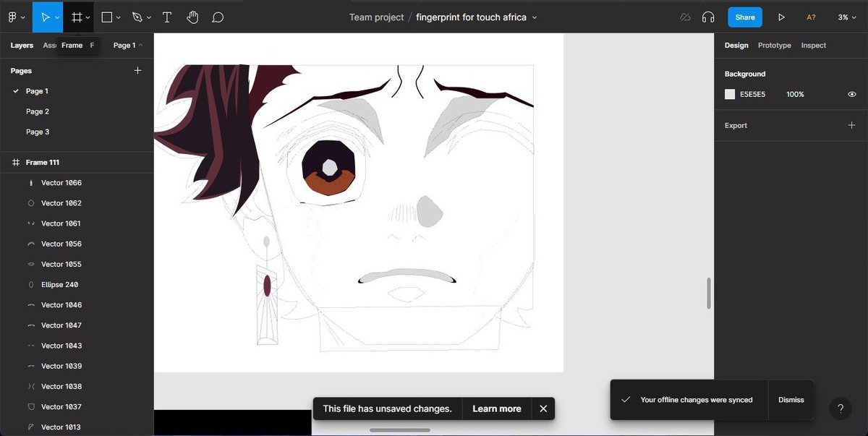This screenshot has width=868, height=436.
Task: Select the Move tool
Action: coord(45,17)
